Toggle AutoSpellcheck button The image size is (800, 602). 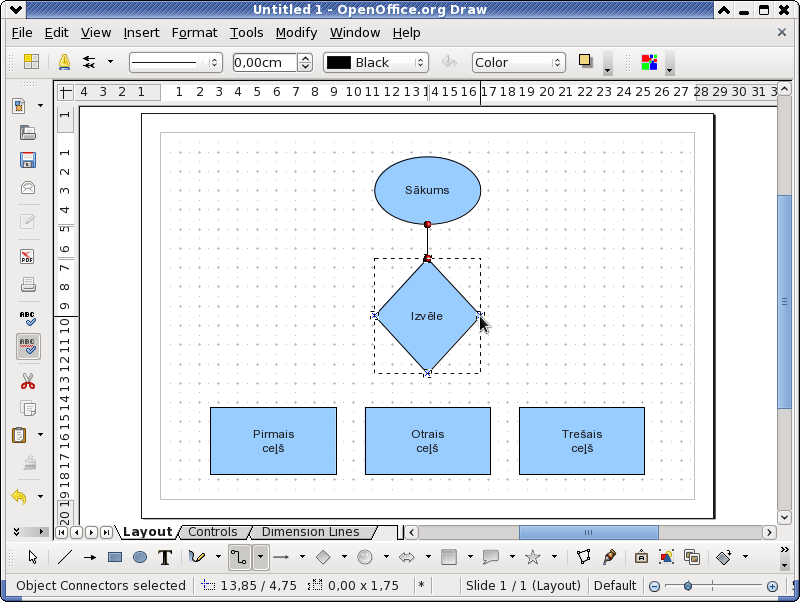click(x=28, y=347)
